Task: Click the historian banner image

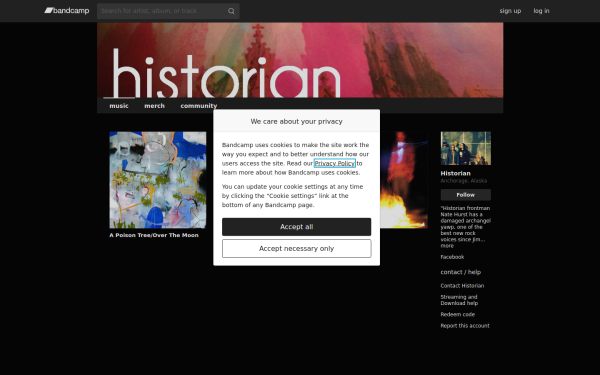Action: click(x=300, y=60)
